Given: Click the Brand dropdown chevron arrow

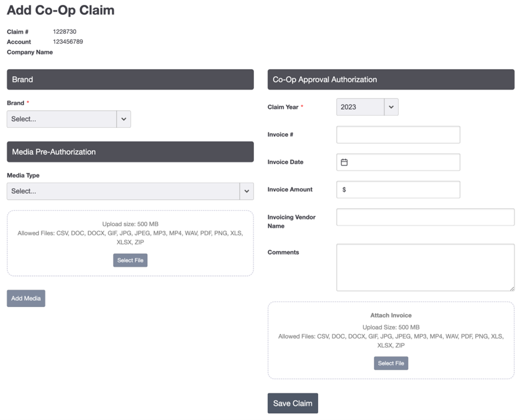Looking at the screenshot, I should (124, 119).
